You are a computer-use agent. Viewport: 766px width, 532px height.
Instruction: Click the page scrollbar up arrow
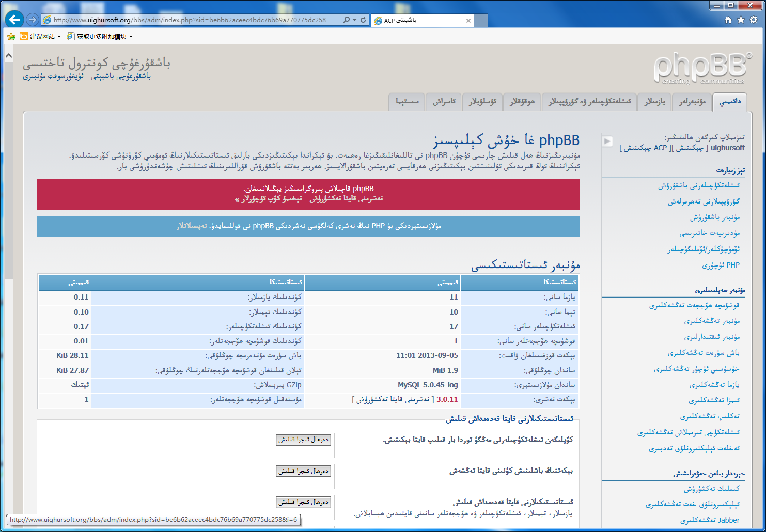8,55
